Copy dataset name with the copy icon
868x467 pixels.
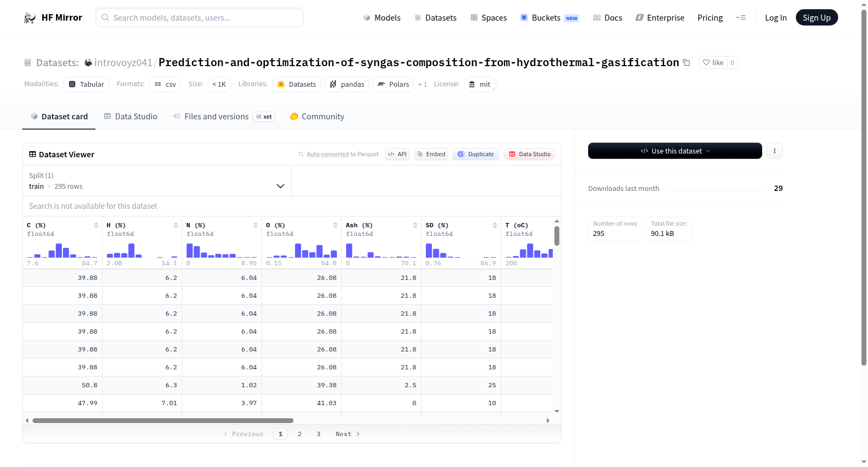point(686,62)
